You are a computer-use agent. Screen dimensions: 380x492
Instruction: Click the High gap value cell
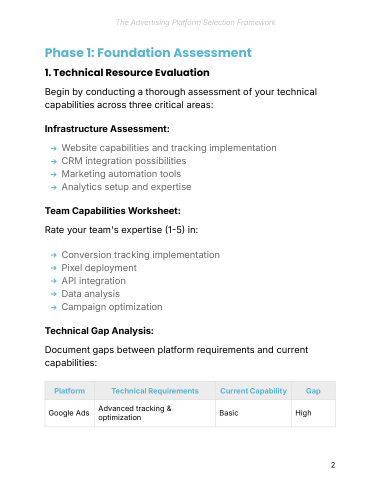313,413
